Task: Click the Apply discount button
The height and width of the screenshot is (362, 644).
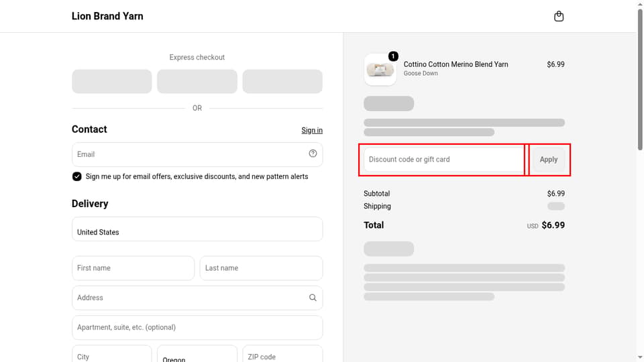Action: pyautogui.click(x=548, y=160)
